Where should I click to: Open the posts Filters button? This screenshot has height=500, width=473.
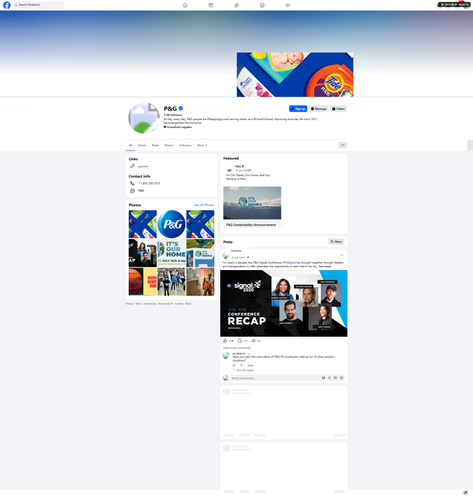336,242
